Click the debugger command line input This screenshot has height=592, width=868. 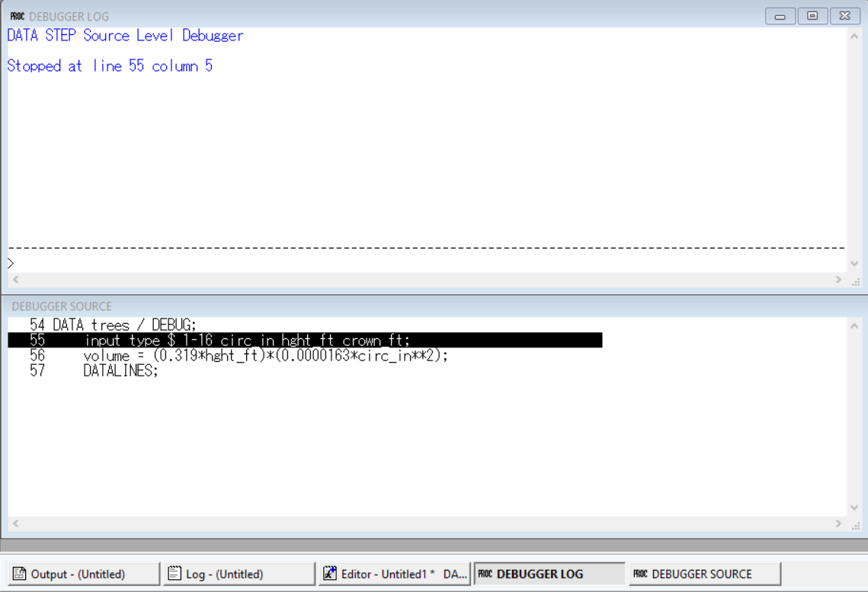pyautogui.click(x=427, y=264)
